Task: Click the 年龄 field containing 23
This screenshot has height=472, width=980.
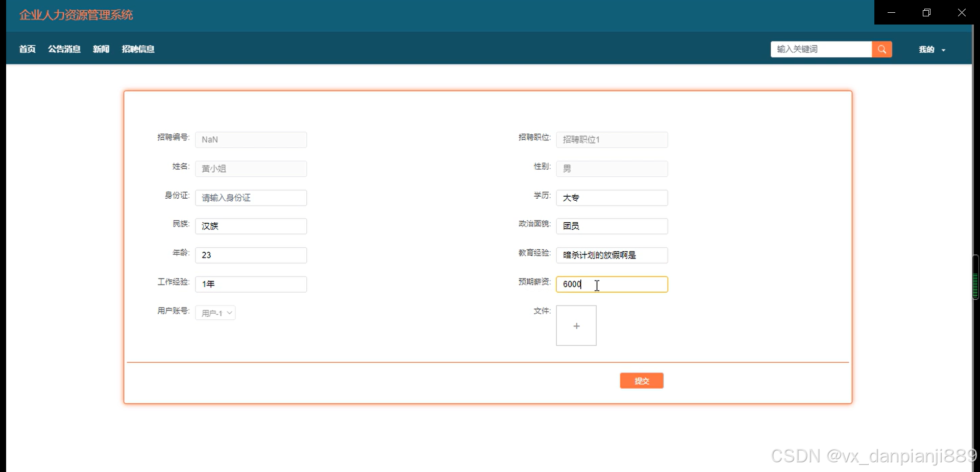Action: 251,255
